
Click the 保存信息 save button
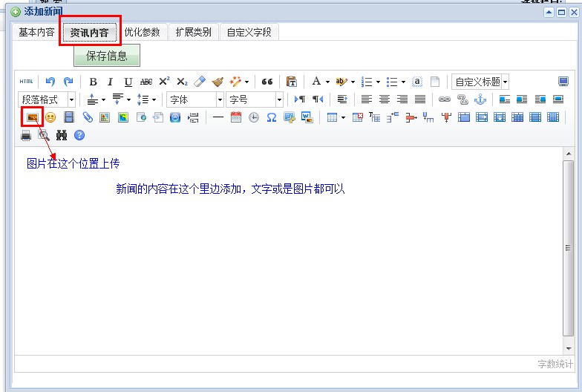click(x=107, y=56)
